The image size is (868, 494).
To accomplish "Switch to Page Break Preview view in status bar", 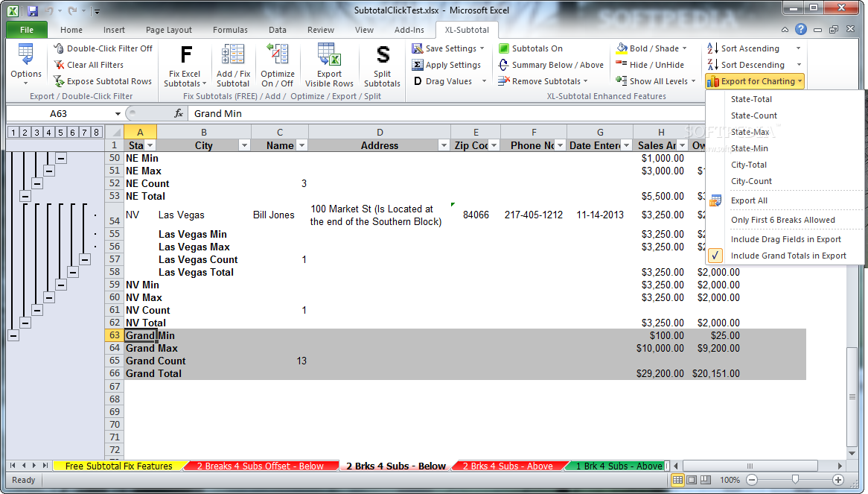I will pos(706,480).
